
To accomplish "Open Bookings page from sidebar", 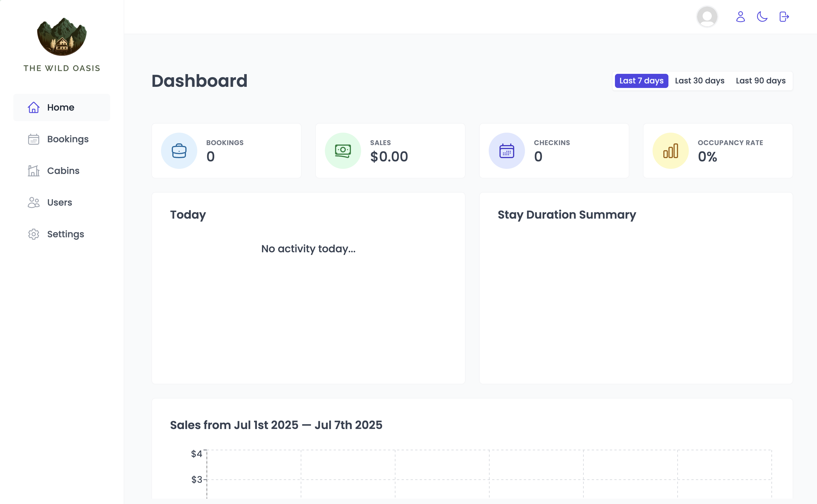I will (62, 139).
